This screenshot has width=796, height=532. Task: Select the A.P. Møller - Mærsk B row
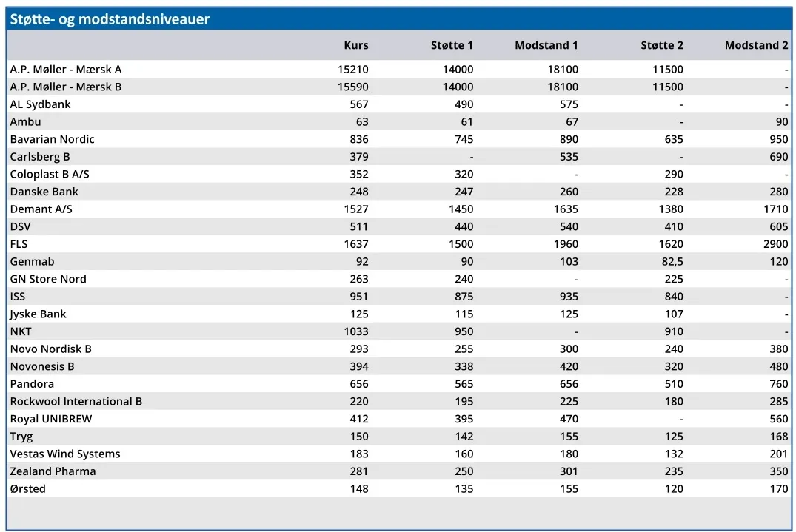[398, 87]
